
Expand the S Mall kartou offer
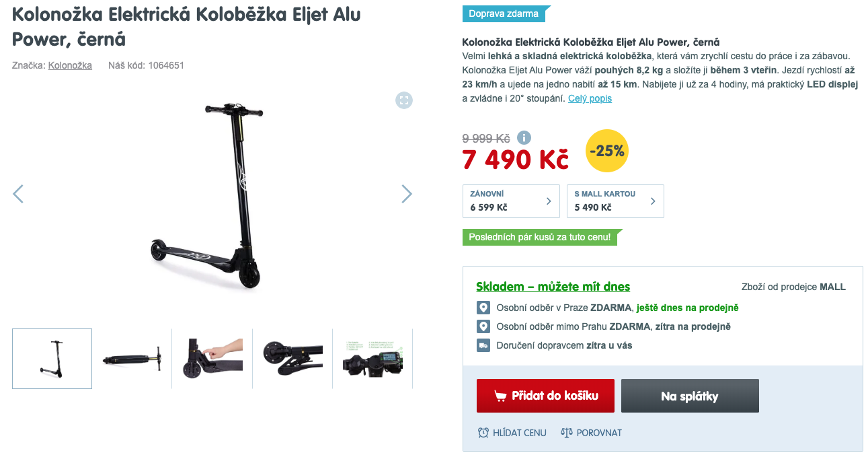[615, 201]
